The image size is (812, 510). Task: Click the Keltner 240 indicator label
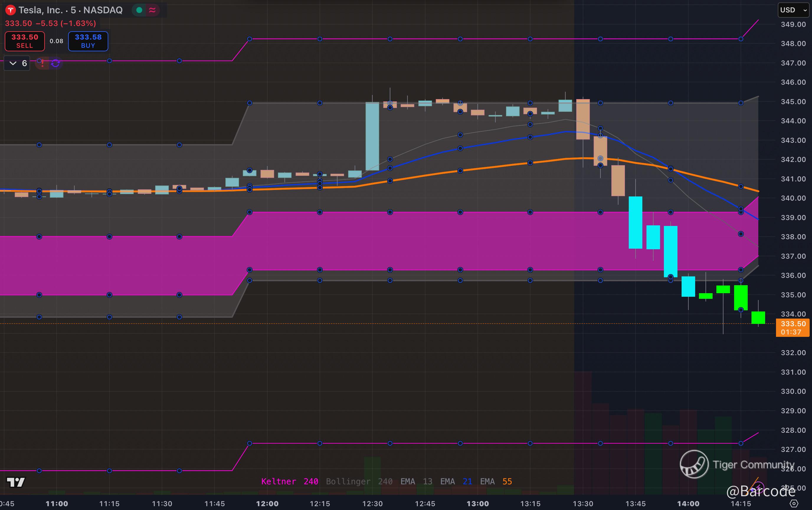[x=290, y=481]
